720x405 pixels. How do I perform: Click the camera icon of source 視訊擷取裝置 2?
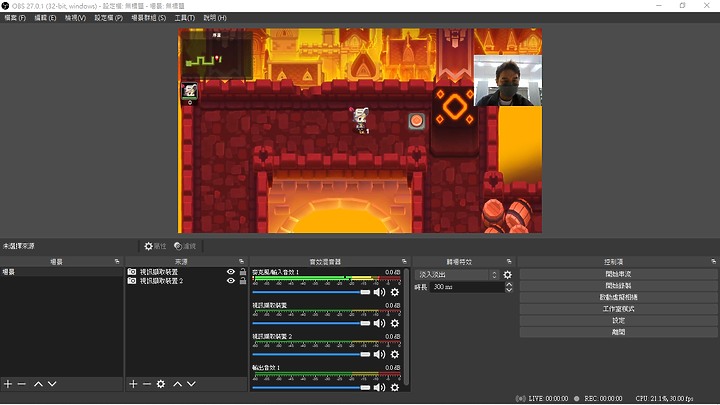[132, 281]
